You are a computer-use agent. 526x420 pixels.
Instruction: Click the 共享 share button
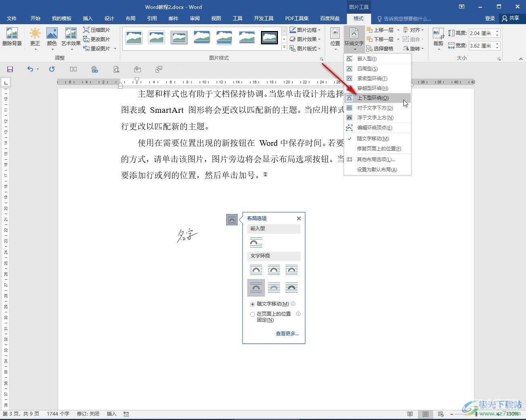[511, 19]
